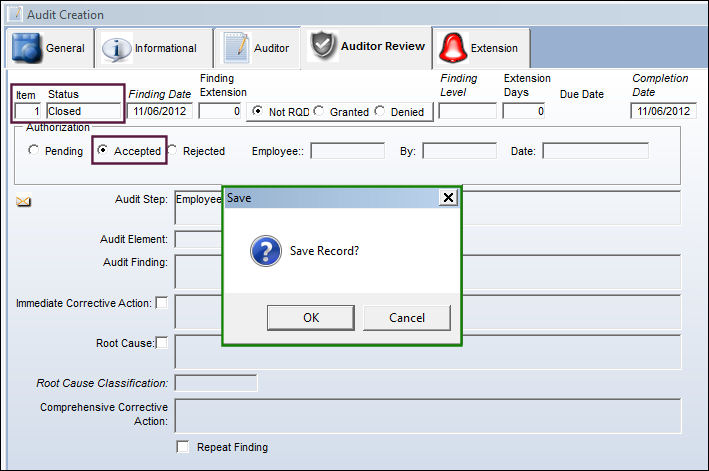Tick the Immediate Corrective Action checkbox
This screenshot has width=709, height=471.
click(x=161, y=302)
